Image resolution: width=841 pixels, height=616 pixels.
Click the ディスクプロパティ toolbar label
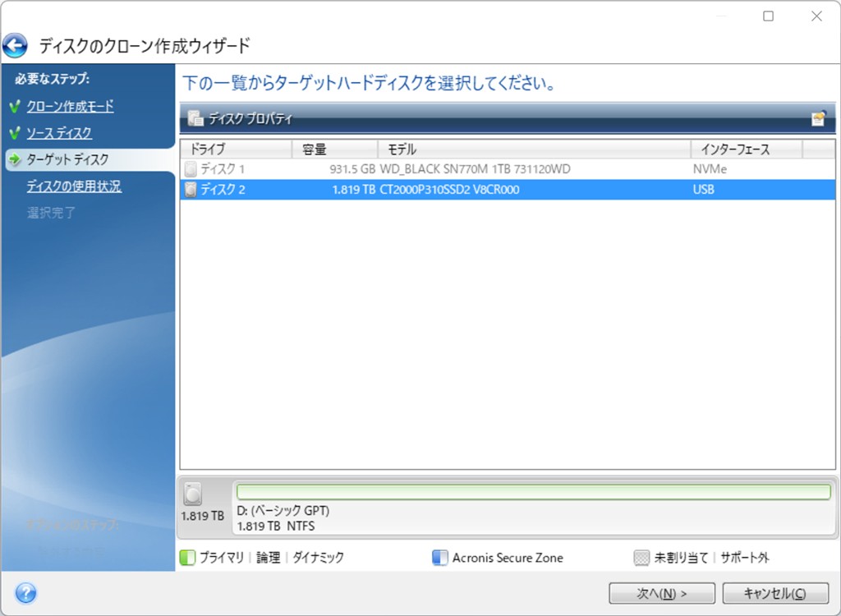pyautogui.click(x=250, y=118)
